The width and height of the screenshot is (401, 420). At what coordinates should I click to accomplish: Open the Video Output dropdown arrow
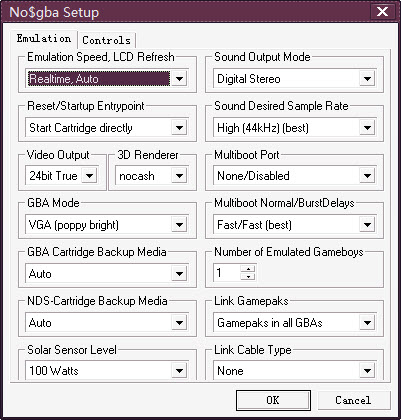89,176
